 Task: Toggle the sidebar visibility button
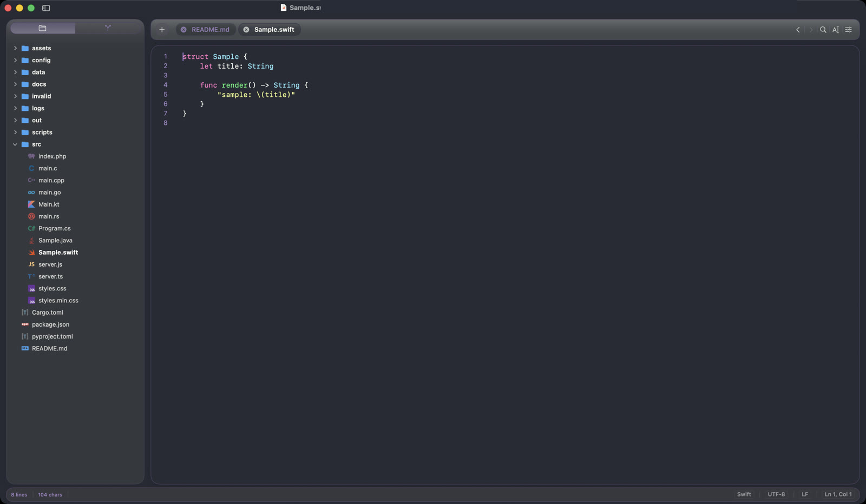pos(46,8)
